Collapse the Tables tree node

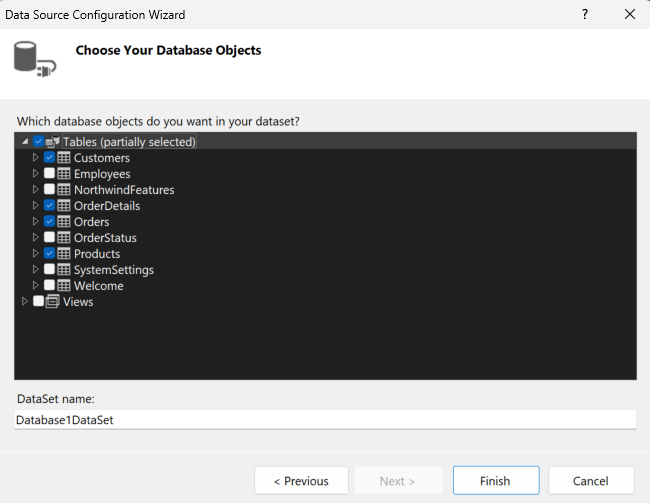[x=25, y=142]
